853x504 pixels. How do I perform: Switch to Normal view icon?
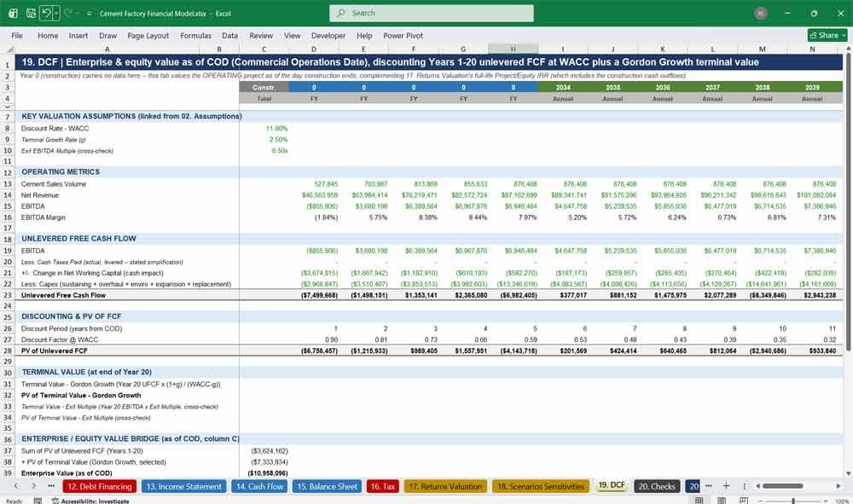pyautogui.click(x=699, y=501)
